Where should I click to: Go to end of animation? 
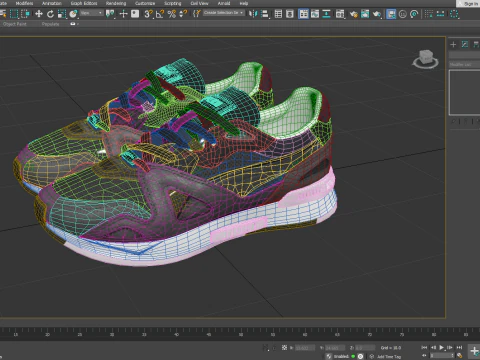[x=459, y=347]
